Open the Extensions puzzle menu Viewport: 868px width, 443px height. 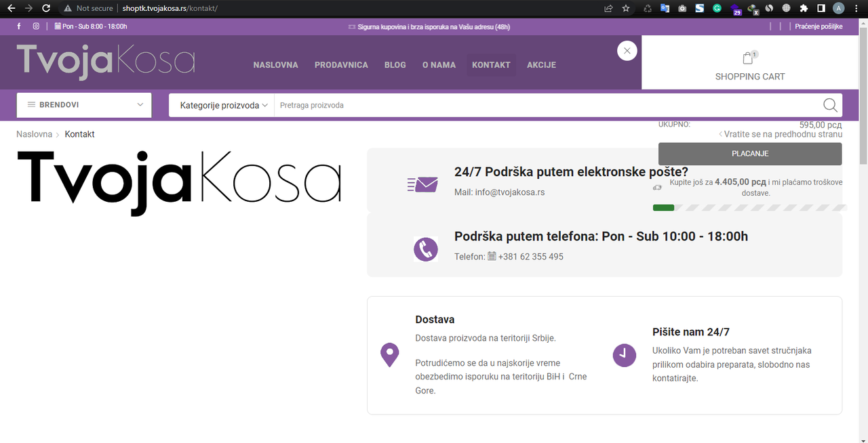804,8
